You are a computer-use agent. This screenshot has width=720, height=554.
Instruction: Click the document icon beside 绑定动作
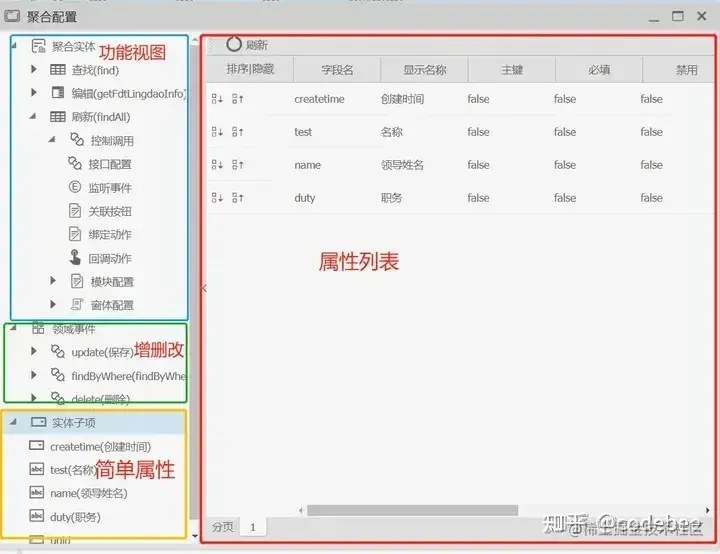[75, 234]
